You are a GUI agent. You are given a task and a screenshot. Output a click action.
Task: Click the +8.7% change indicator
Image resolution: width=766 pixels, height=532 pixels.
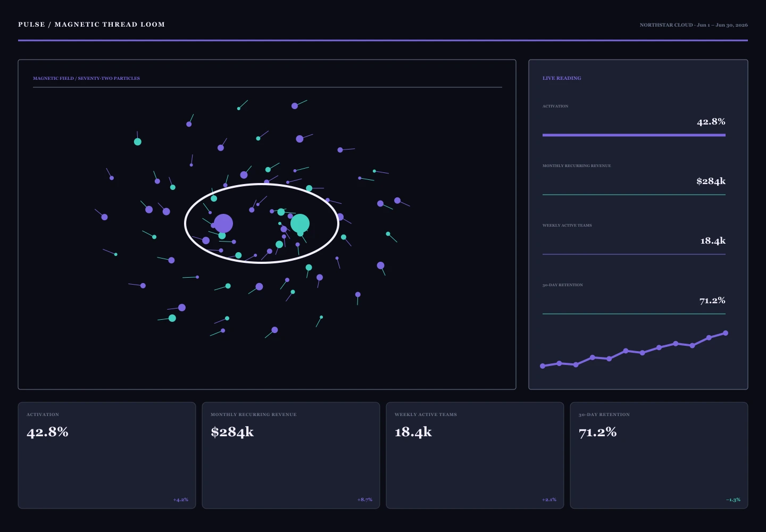365,500
